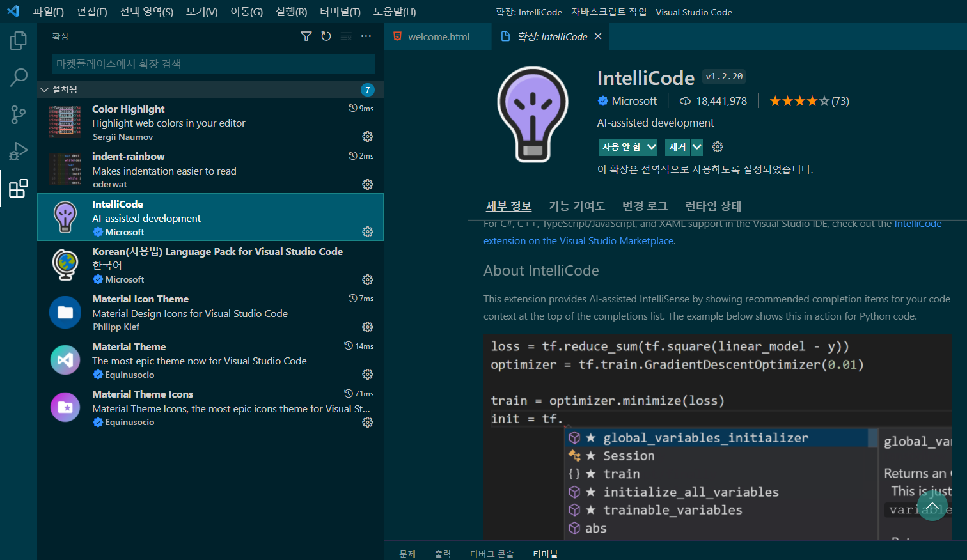Viewport: 967px width, 560px height.
Task: Open the Run and Debug view
Action: [x=19, y=152]
